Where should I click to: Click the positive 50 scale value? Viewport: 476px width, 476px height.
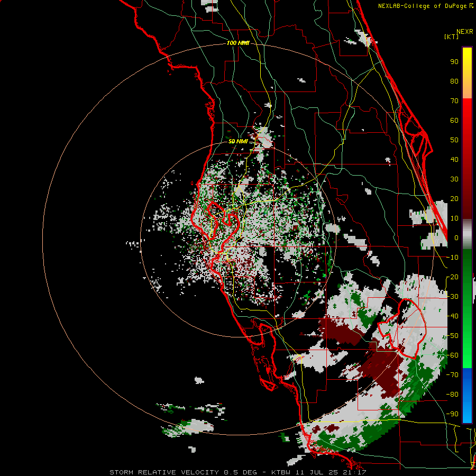pos(454,140)
